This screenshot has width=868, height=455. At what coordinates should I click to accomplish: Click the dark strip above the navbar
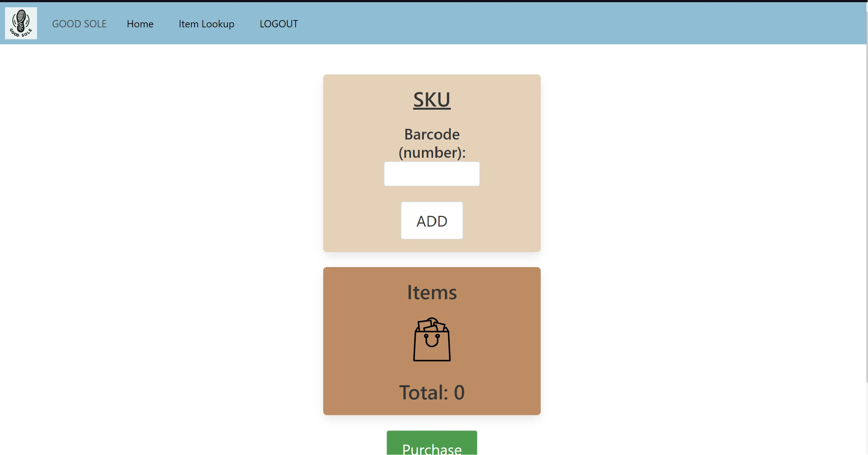click(x=434, y=1)
